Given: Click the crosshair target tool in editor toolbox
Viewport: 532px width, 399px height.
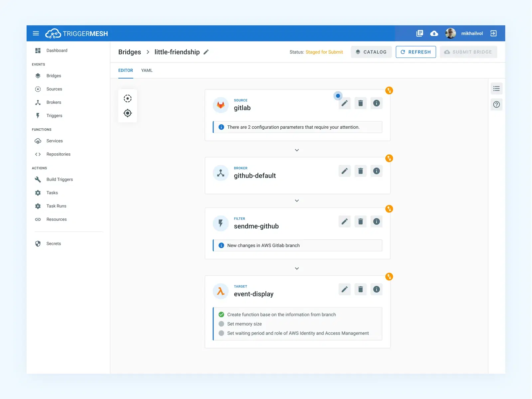Looking at the screenshot, I should [128, 113].
